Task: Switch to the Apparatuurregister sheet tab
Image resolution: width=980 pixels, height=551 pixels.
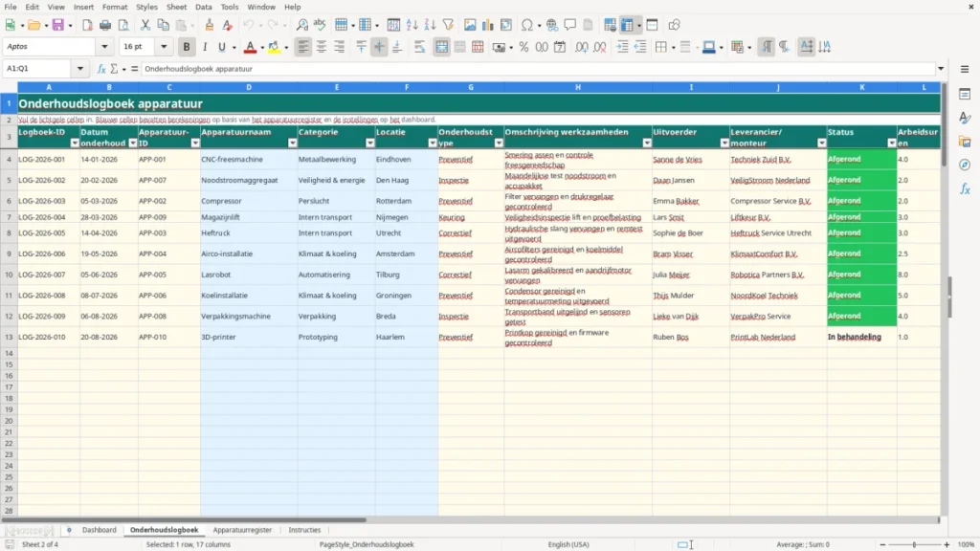Action: 242,530
